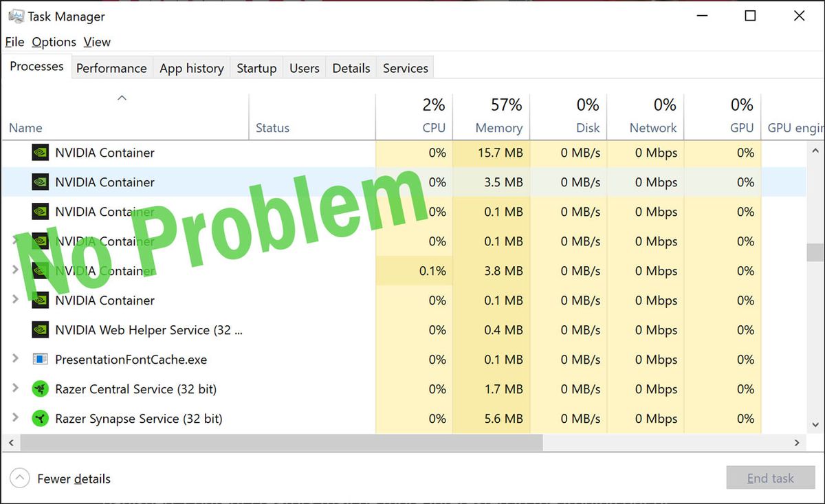Sort processes by CPU column header
The width and height of the screenshot is (825, 504).
click(x=414, y=116)
